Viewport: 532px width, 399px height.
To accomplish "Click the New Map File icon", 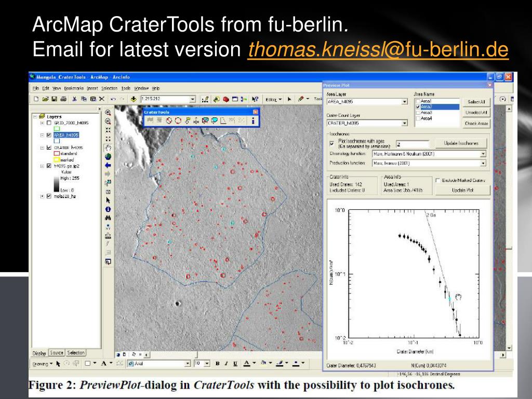I will click(36, 99).
